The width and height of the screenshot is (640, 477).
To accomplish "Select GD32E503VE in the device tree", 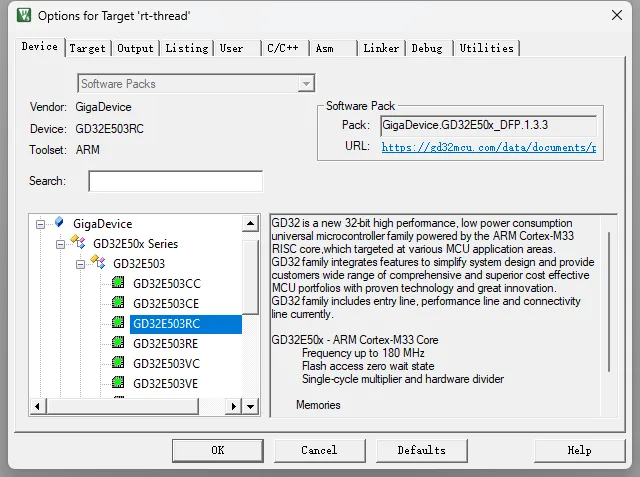I will [x=165, y=384].
